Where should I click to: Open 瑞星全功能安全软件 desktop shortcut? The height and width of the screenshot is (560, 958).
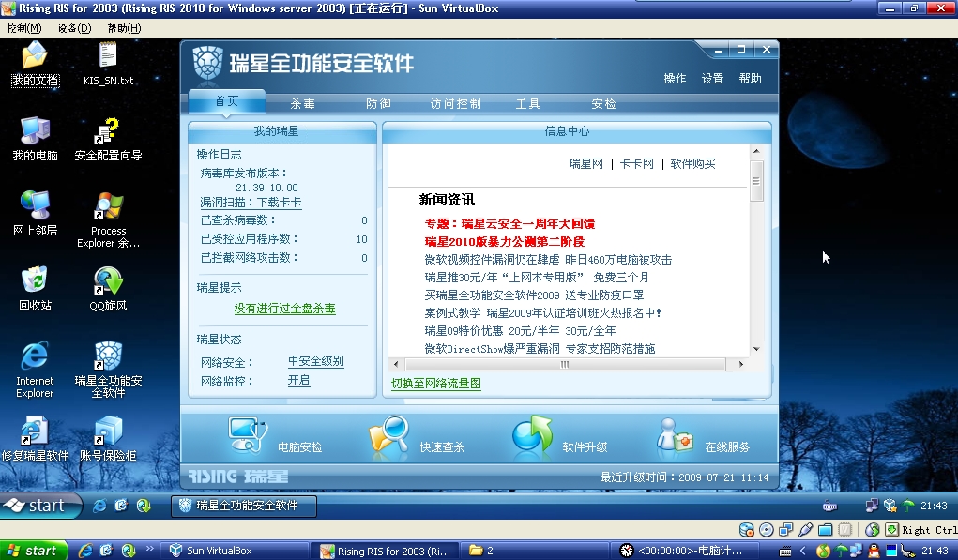[108, 371]
